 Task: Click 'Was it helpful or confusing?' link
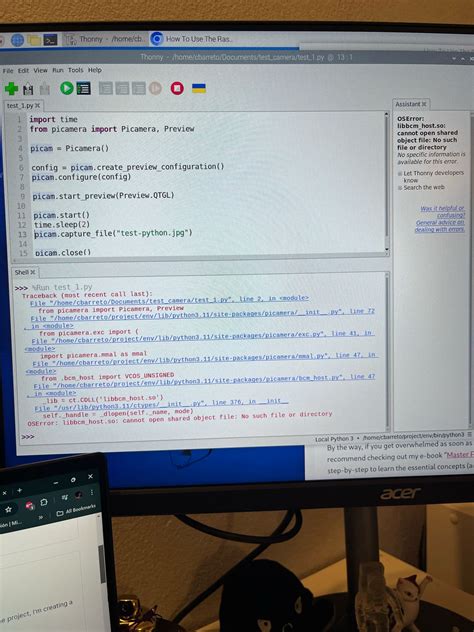(443, 212)
